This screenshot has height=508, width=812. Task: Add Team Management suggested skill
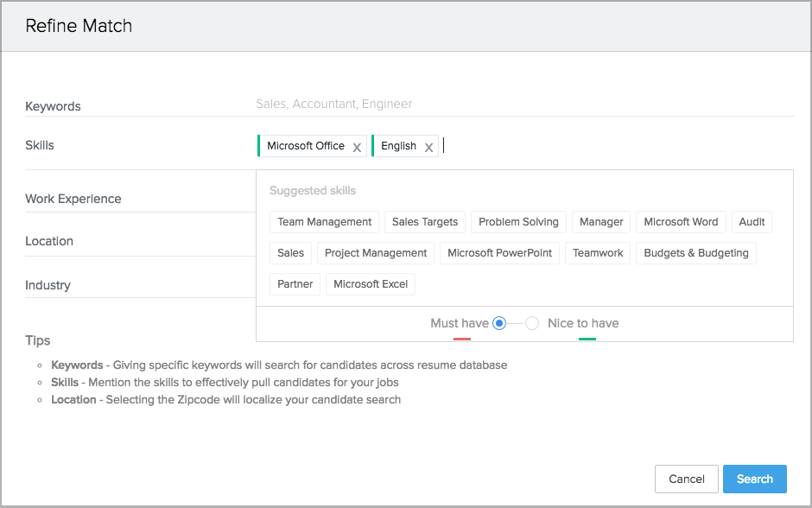[325, 222]
